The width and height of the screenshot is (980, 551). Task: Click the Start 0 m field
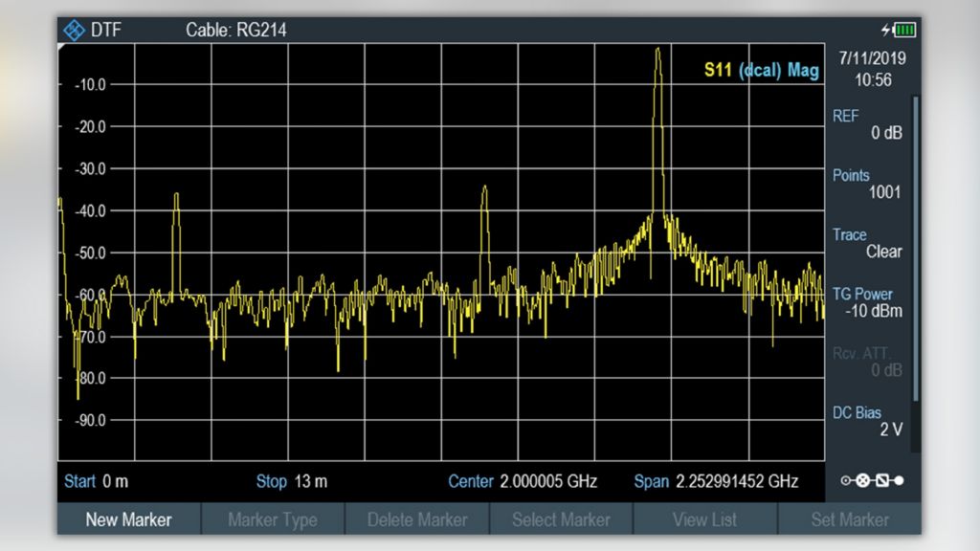(x=99, y=481)
